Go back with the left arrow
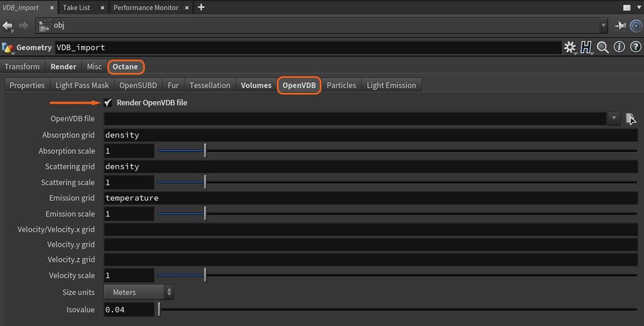Image resolution: width=644 pixels, height=326 pixels. pyautogui.click(x=8, y=25)
